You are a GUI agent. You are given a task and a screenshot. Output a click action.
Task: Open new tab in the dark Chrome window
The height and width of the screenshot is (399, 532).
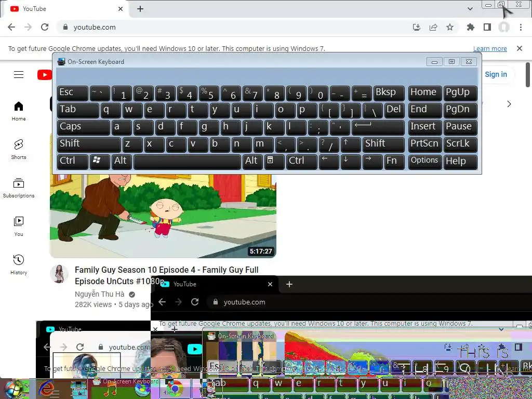click(x=289, y=284)
